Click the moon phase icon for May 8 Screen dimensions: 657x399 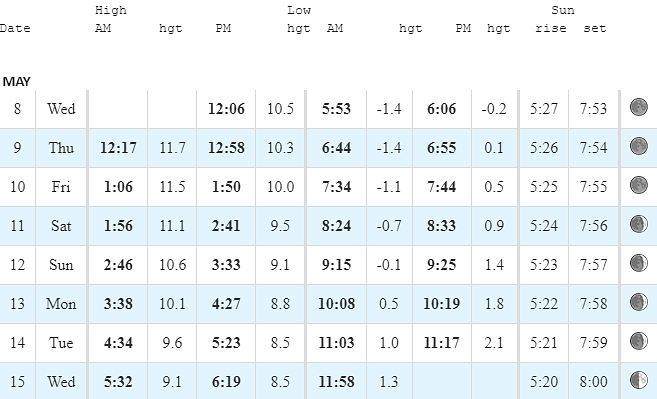[x=639, y=107]
